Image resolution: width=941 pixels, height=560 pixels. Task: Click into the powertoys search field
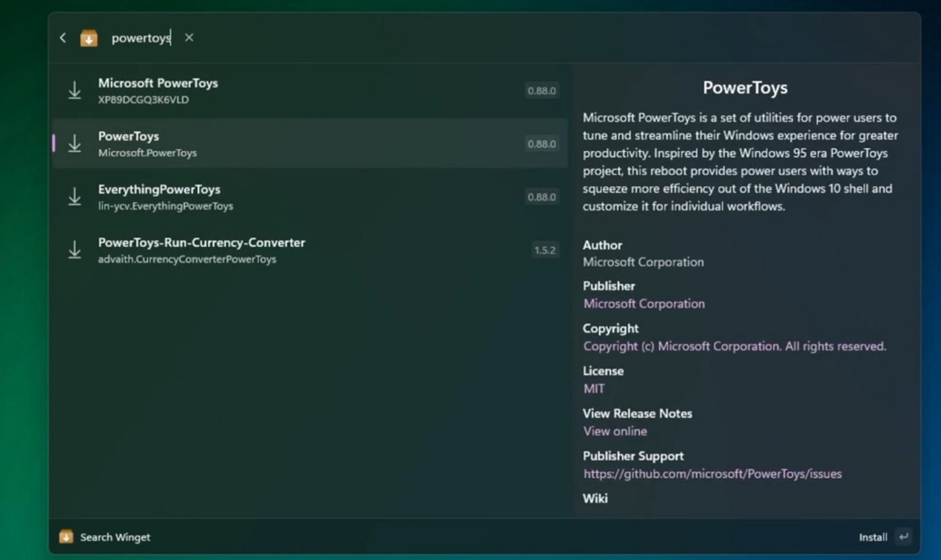click(x=141, y=38)
